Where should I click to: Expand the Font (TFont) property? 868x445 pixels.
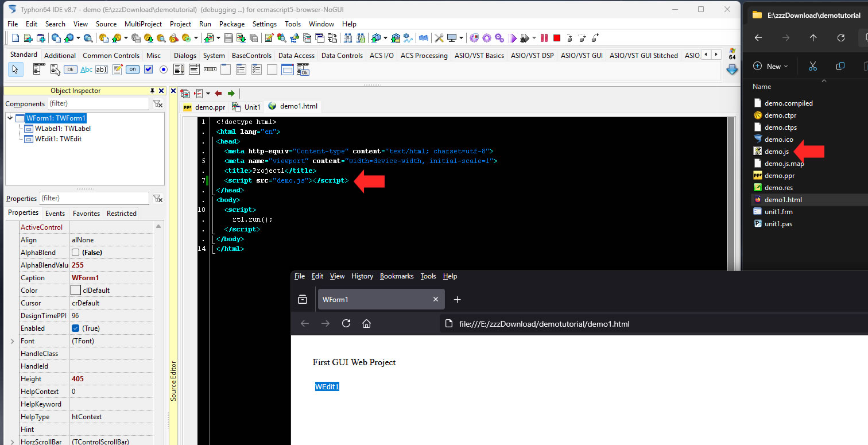coord(12,341)
